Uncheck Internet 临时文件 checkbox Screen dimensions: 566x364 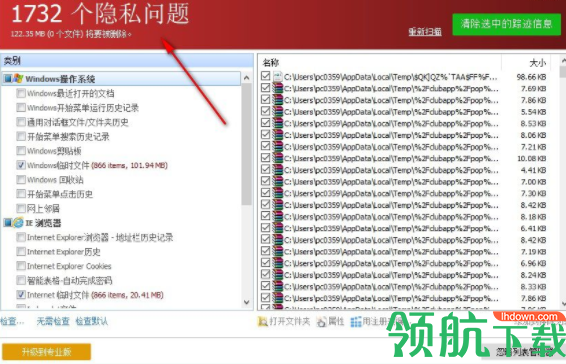point(21,295)
